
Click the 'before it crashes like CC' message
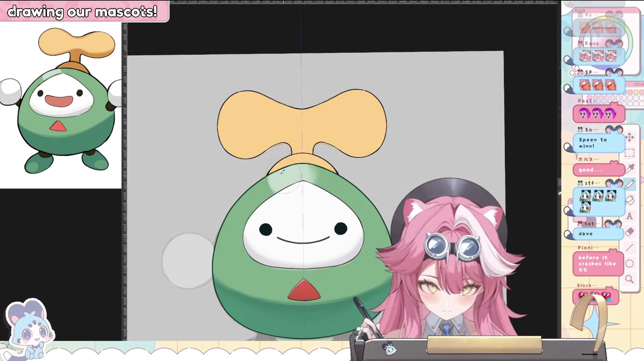[x=598, y=264]
